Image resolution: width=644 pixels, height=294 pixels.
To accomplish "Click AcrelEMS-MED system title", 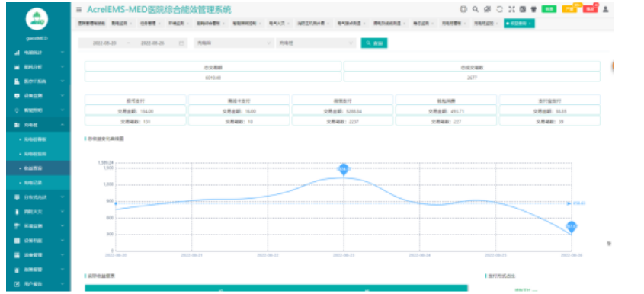I will [x=159, y=9].
